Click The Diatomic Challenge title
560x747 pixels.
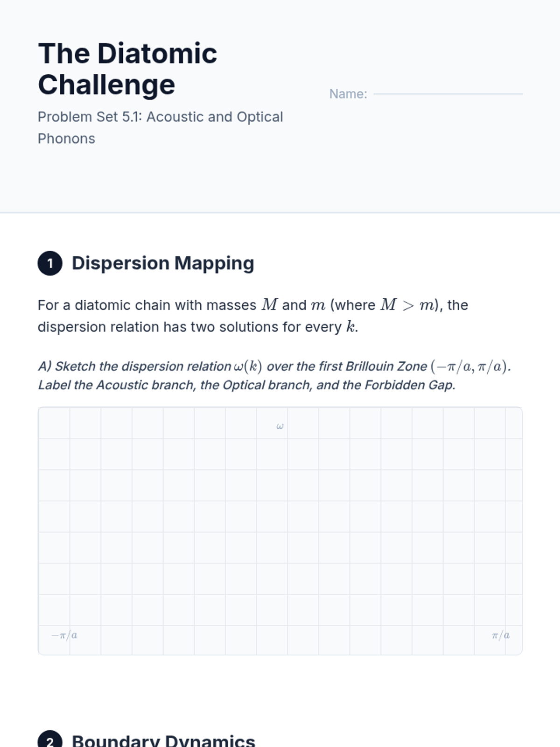[x=127, y=69]
